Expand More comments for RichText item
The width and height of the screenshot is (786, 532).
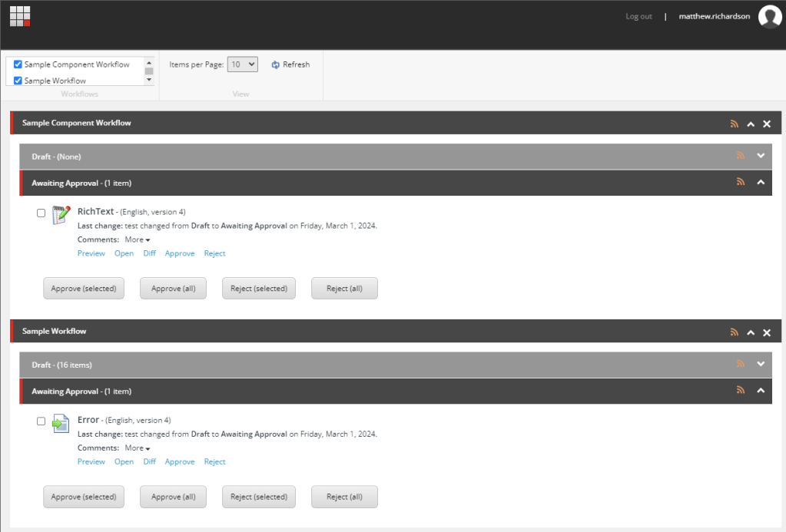coord(137,240)
